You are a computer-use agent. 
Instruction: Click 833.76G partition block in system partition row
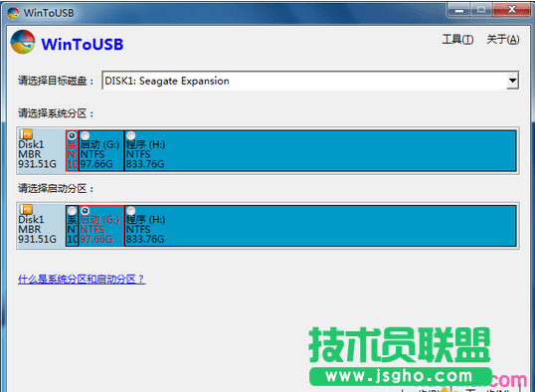point(320,150)
